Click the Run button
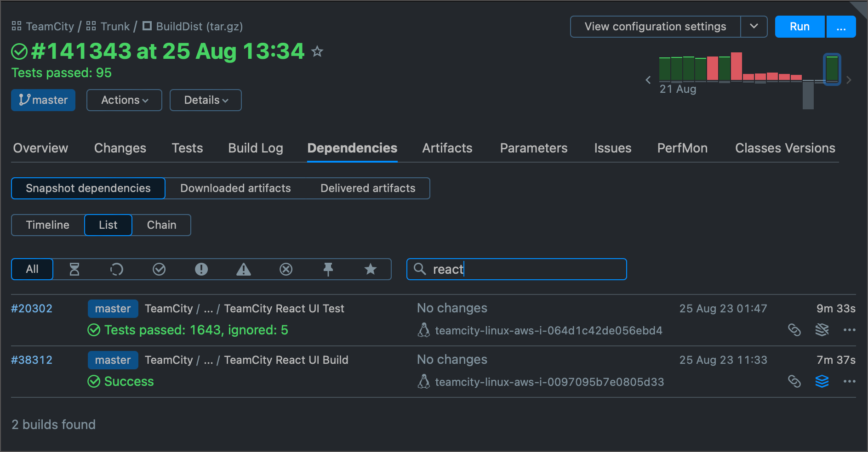Viewport: 868px width, 452px height. 799,26
